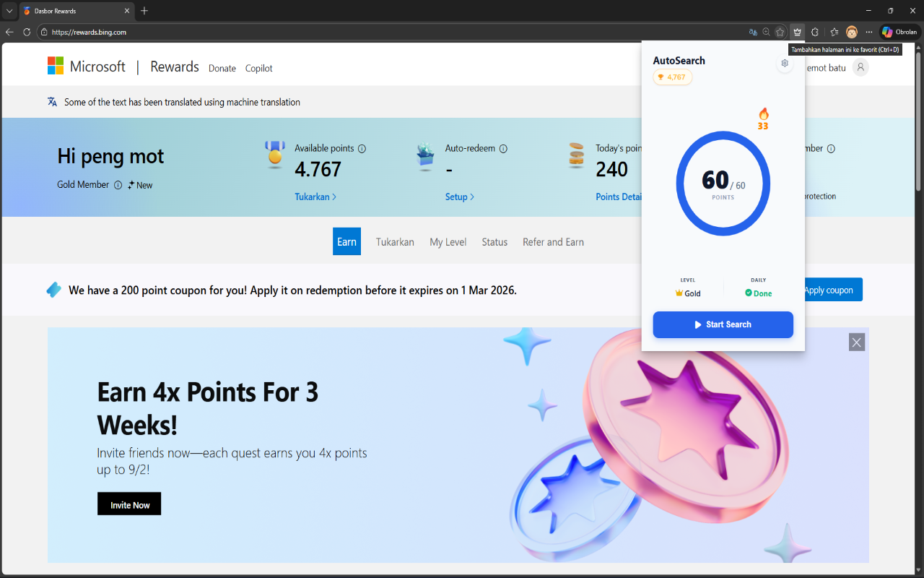
Task: Open a new browser tab
Action: click(144, 11)
